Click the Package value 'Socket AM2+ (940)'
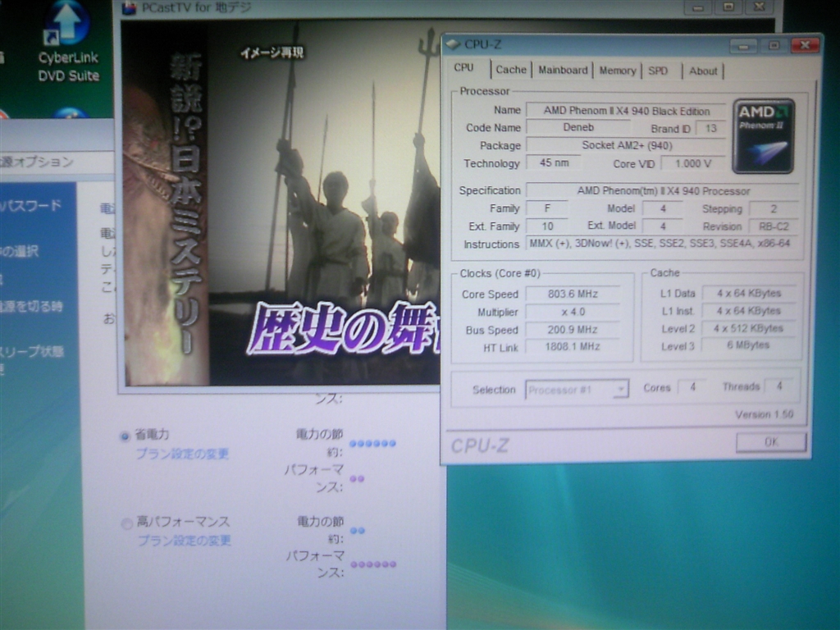The width and height of the screenshot is (840, 630). (626, 145)
